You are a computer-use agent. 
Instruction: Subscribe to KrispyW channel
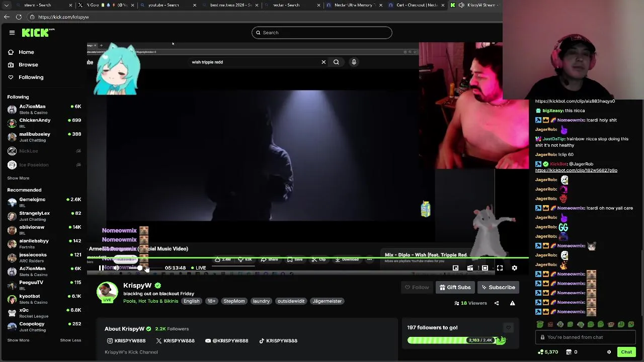pos(498,288)
